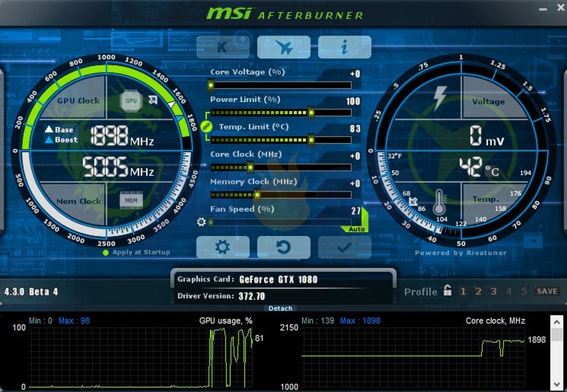
Task: Click monitor scrollbar up arrow
Action: 557,322
